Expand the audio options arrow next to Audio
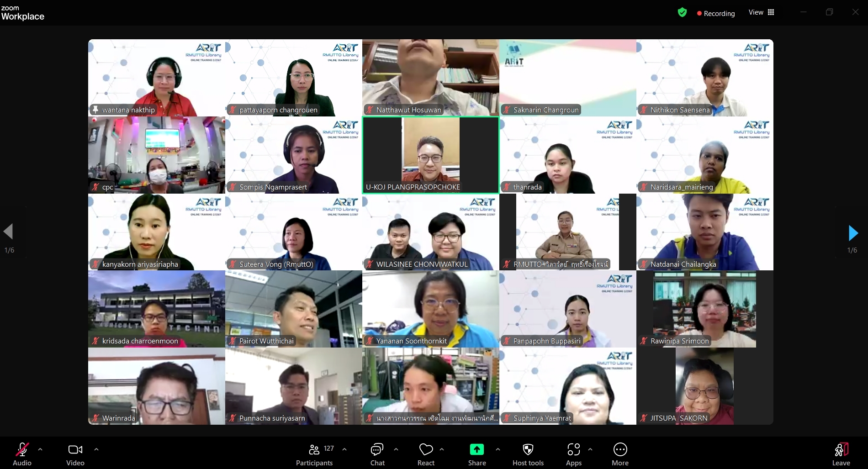The width and height of the screenshot is (868, 469). coord(40,449)
